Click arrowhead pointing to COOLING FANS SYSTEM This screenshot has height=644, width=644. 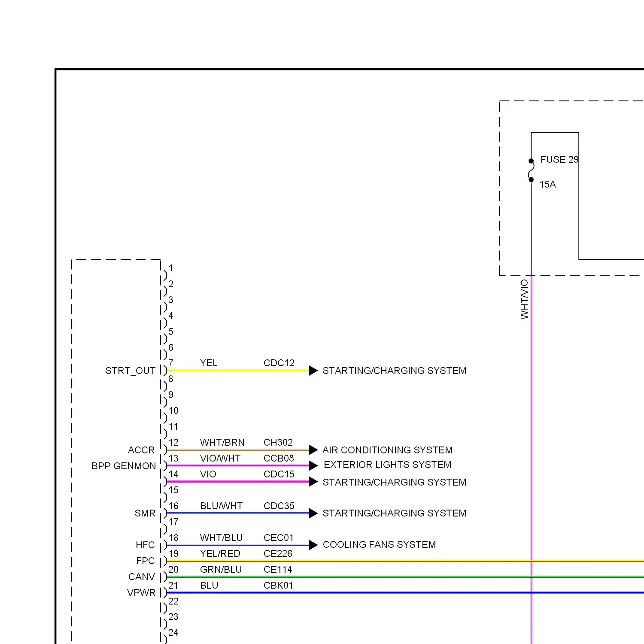tap(313, 545)
